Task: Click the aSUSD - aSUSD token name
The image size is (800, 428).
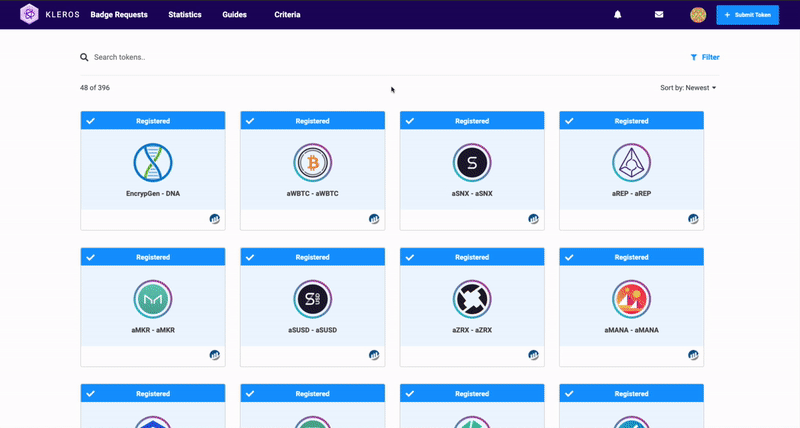Action: coord(313,330)
